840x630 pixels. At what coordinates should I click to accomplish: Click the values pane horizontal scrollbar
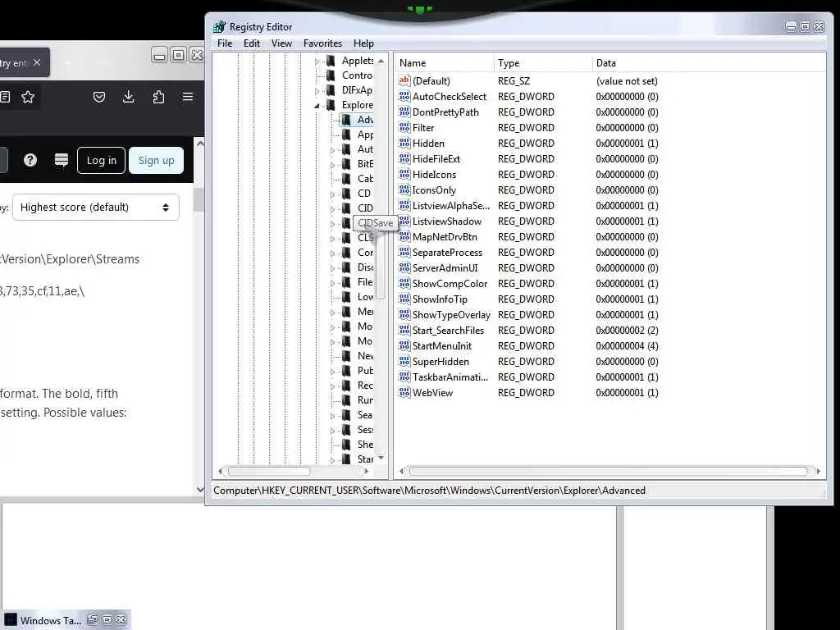(608, 472)
